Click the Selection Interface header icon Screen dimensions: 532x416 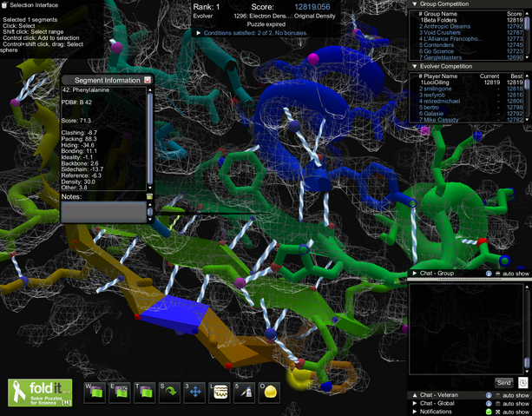click(4, 4)
